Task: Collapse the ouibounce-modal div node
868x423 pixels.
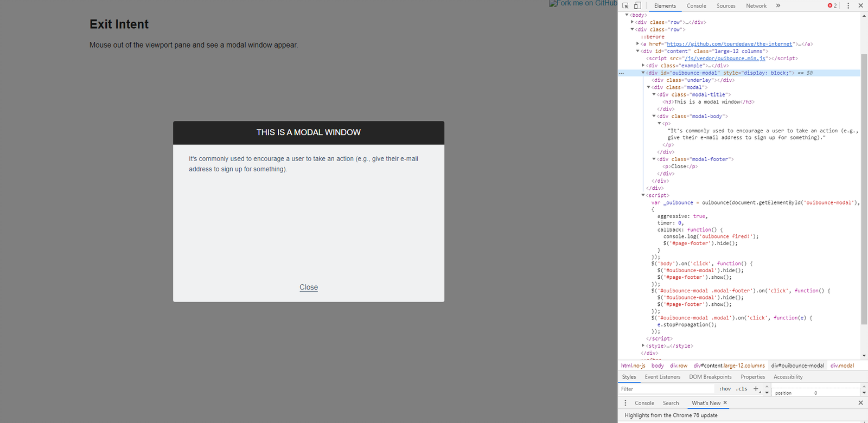Action: click(643, 73)
